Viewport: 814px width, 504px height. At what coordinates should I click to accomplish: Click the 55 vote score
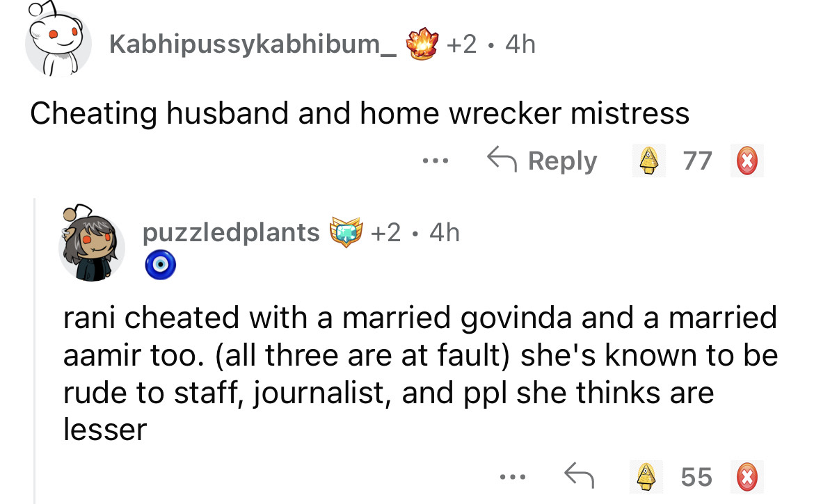tap(696, 476)
